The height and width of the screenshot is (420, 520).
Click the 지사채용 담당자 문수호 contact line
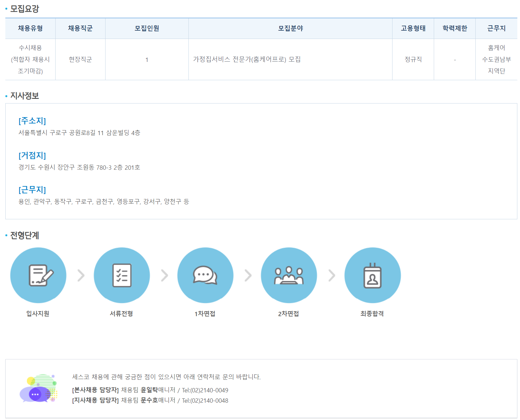pyautogui.click(x=150, y=400)
